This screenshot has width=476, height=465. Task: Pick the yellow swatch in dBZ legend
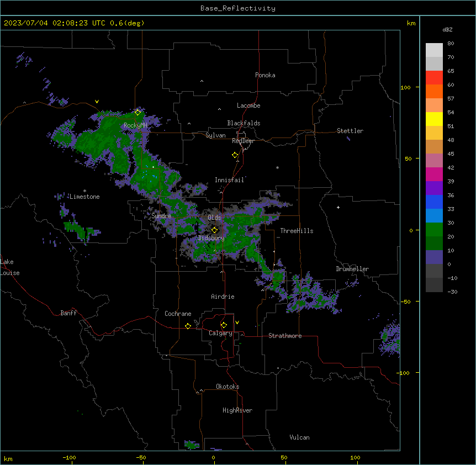(434, 119)
